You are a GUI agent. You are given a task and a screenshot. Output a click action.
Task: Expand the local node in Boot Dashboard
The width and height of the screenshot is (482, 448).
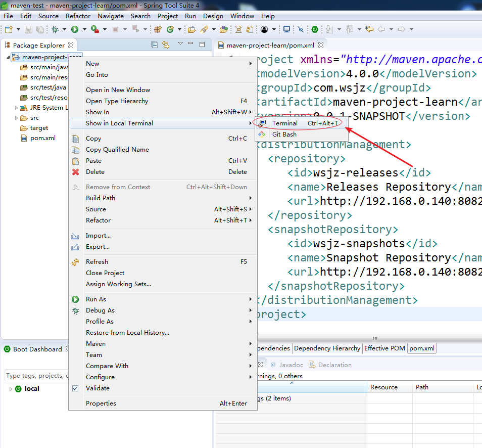tap(11, 389)
